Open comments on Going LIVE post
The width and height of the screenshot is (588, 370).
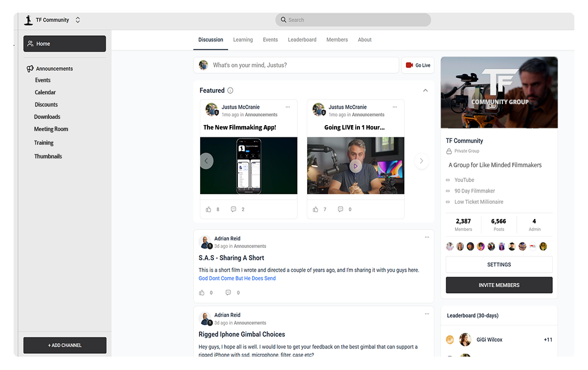click(340, 209)
